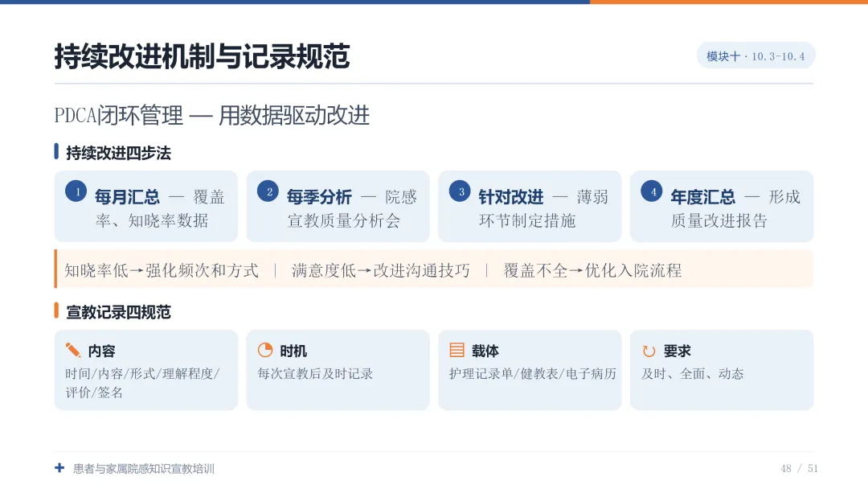Viewport: 868px width, 489px height.
Task: Click the number 1 circle badge
Action: coord(76,191)
